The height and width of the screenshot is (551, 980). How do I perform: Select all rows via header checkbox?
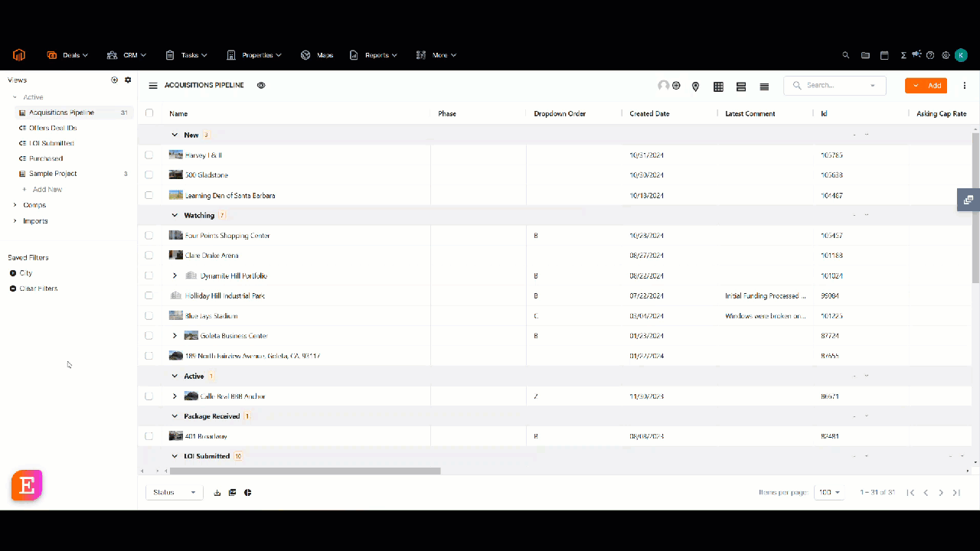[x=149, y=113]
